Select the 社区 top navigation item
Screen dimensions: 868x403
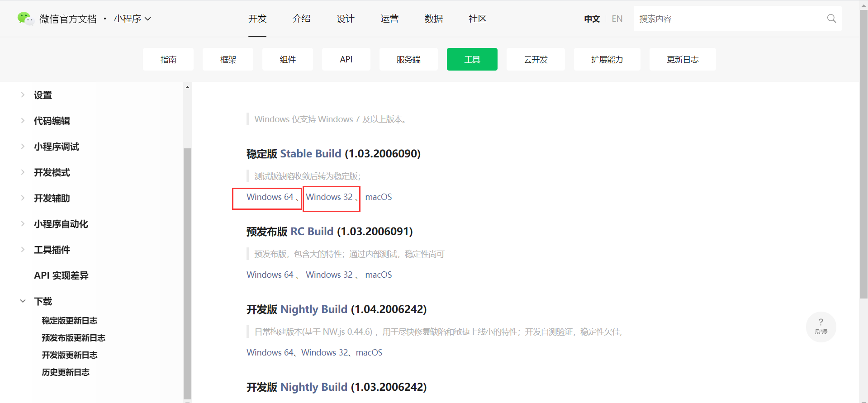[477, 19]
